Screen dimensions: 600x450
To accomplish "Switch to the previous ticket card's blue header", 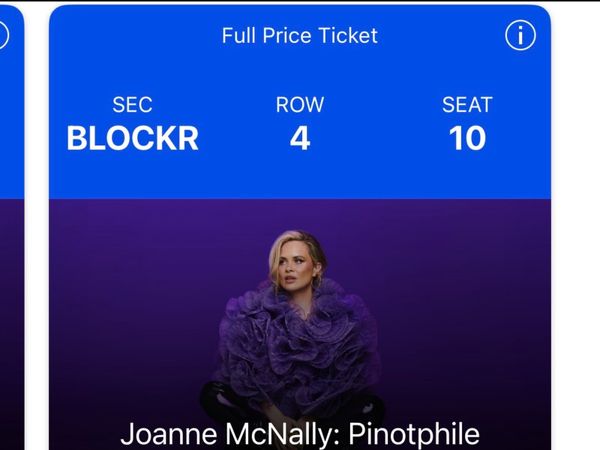I will [x=10, y=120].
